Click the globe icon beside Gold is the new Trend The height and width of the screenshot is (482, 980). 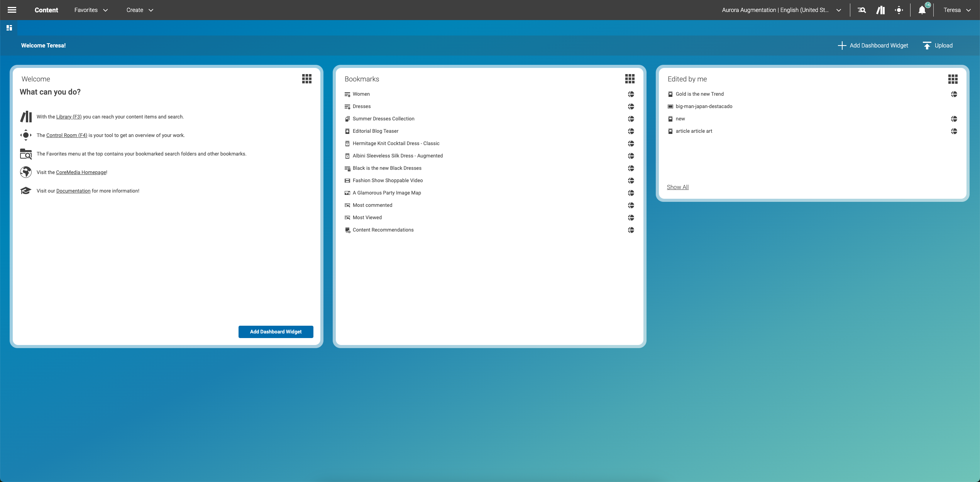pyautogui.click(x=954, y=94)
